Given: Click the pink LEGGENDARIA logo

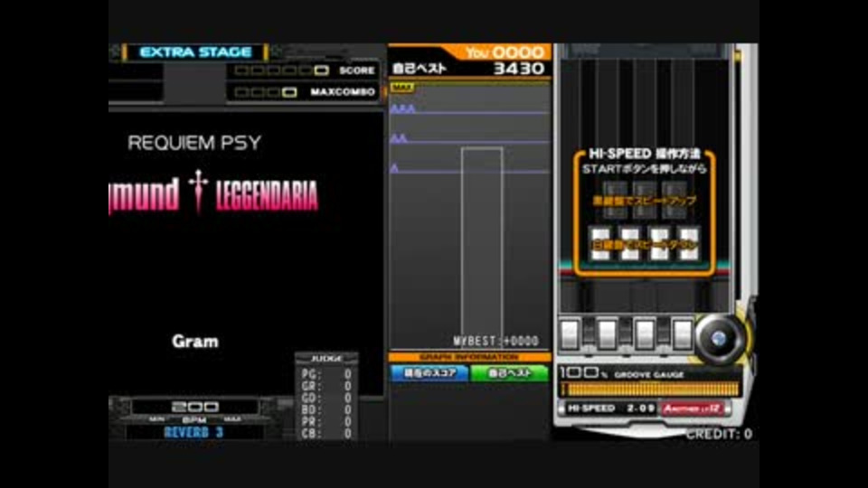Looking at the screenshot, I should 267,195.
